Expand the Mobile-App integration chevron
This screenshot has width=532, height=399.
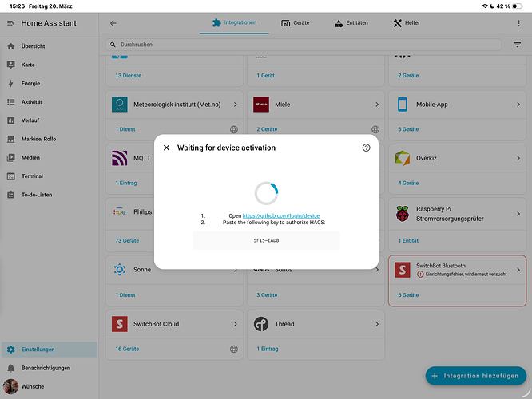click(518, 105)
